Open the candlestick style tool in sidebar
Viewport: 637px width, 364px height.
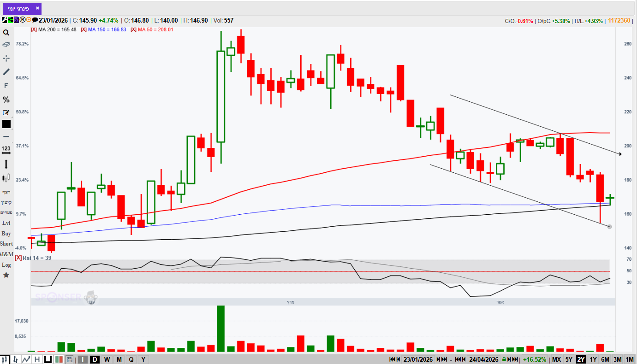pos(6,177)
